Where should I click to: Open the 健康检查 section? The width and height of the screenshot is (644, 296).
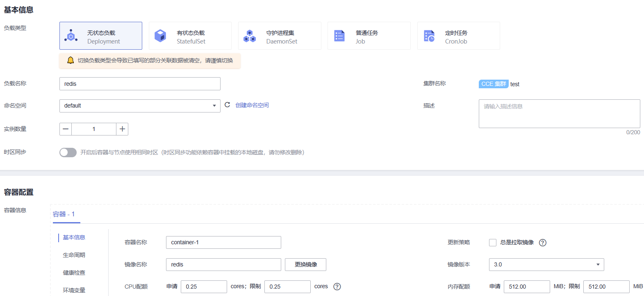(74, 273)
